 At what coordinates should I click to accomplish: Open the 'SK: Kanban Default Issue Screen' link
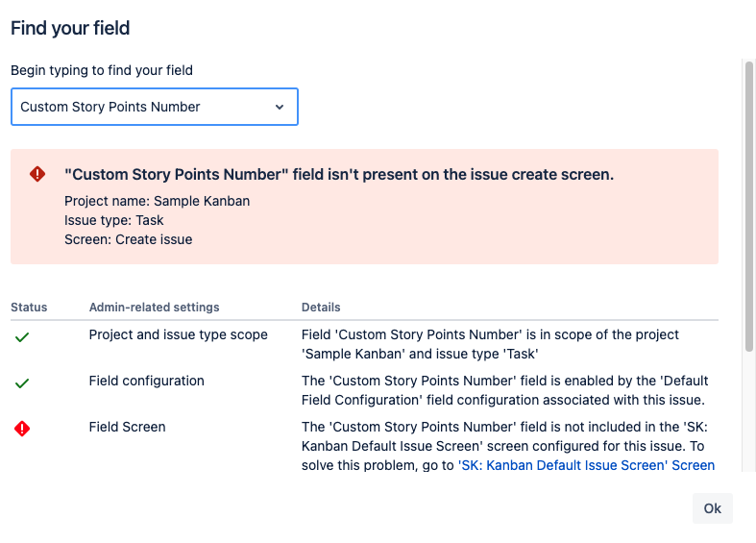pos(586,465)
